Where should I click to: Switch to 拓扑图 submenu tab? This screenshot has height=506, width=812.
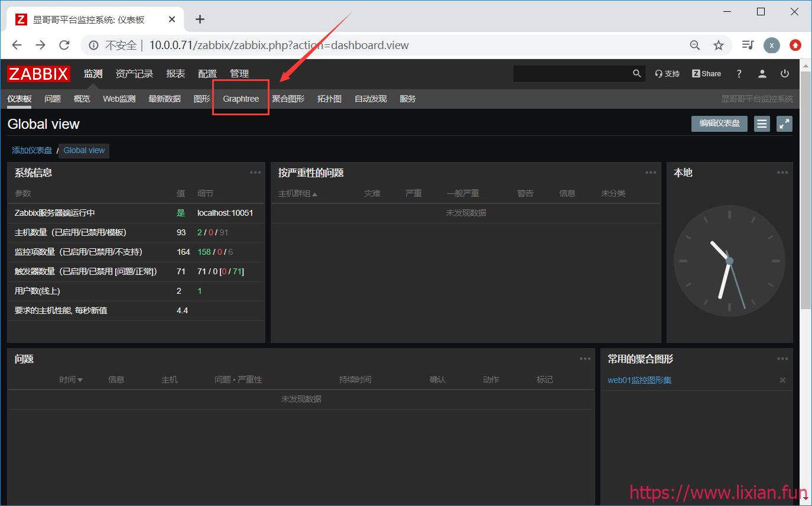(x=329, y=99)
